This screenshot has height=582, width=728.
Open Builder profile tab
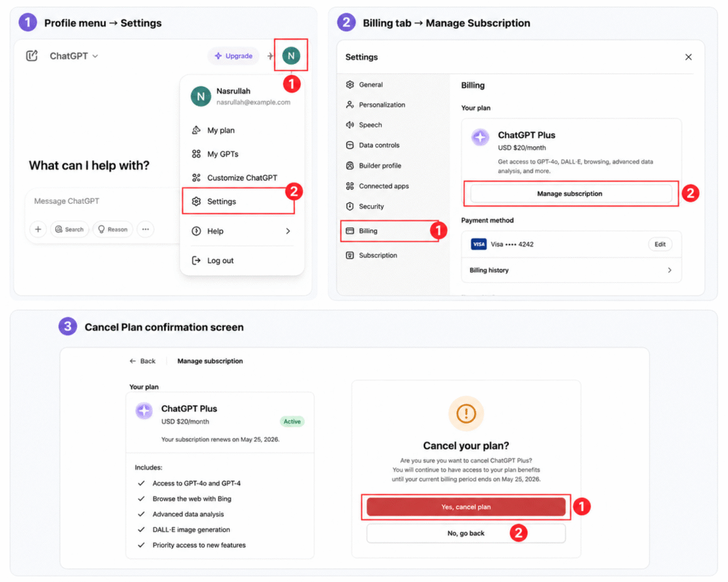point(392,166)
